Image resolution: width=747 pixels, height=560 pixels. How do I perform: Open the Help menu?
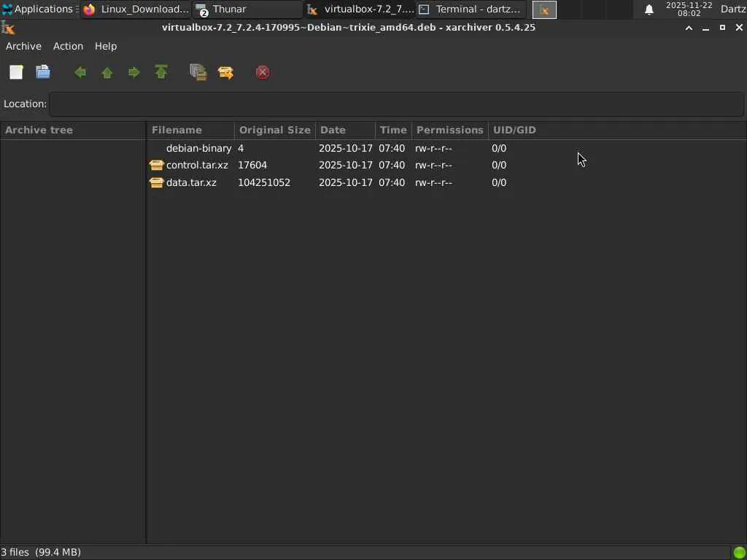(x=106, y=46)
